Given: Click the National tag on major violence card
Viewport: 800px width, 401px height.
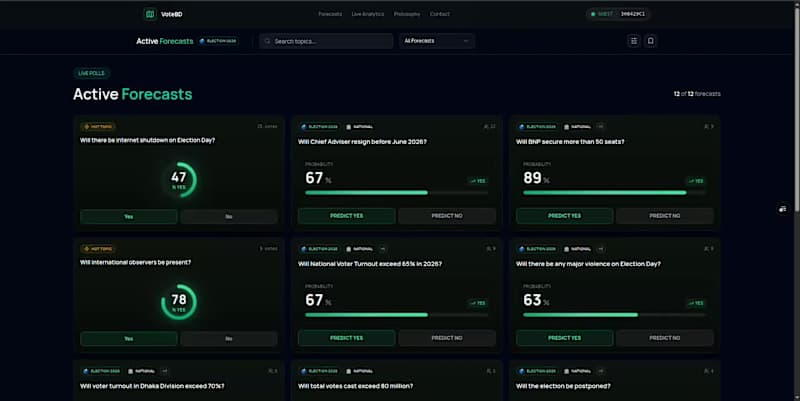Looking at the screenshot, I should [x=578, y=249].
